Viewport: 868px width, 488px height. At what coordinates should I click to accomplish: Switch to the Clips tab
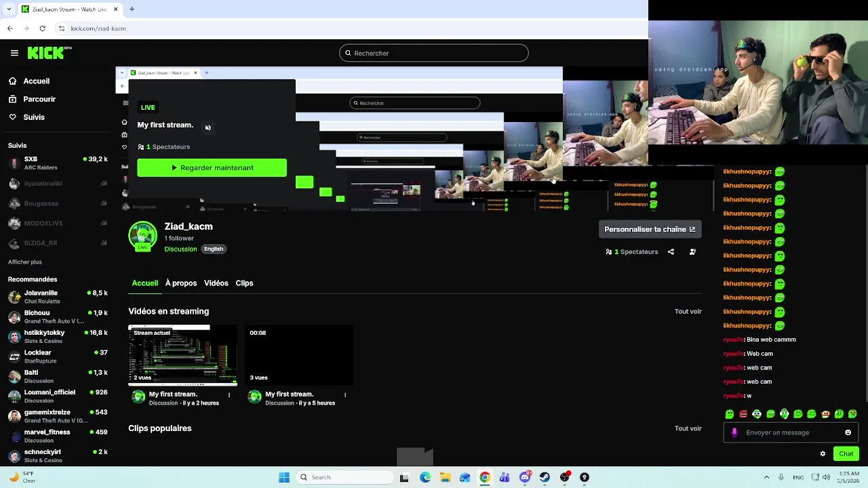[x=244, y=283]
